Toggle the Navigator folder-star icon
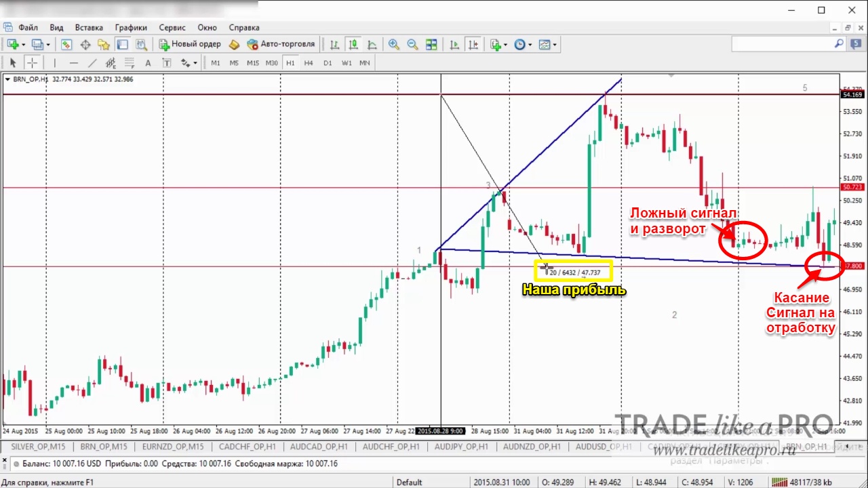 click(x=104, y=45)
